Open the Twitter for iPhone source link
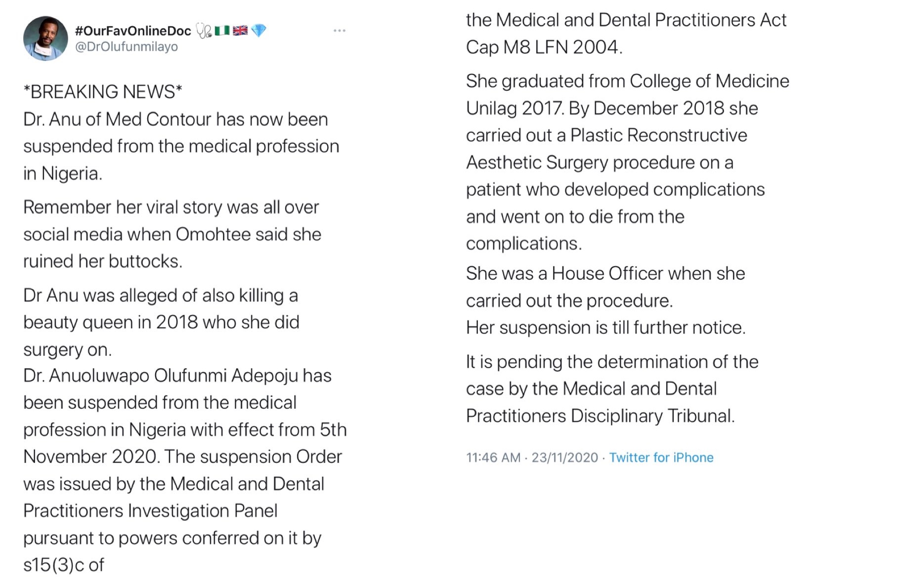Viewport: 904px width, 588px height. point(661,458)
